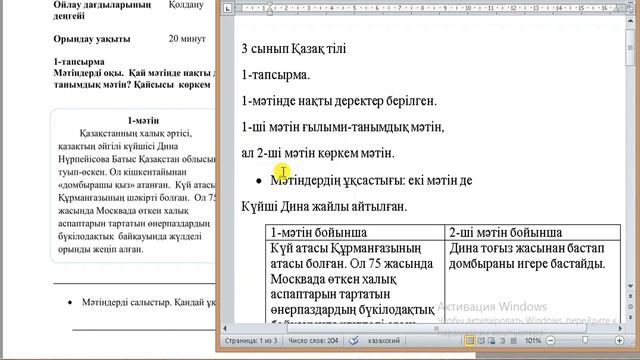
Task: Click 'Қолдану' in background document
Action: 186,5
